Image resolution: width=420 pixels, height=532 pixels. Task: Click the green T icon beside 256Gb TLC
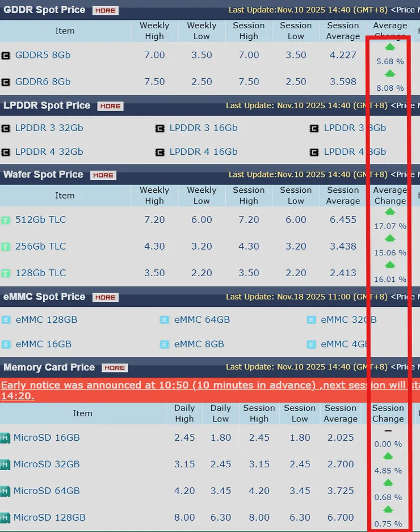click(x=6, y=247)
